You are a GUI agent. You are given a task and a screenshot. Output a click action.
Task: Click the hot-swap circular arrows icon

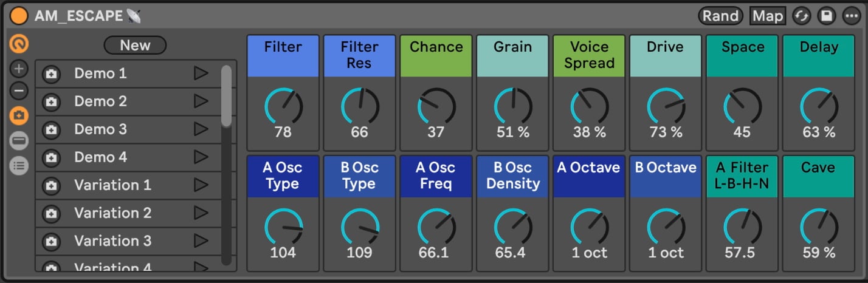click(802, 16)
